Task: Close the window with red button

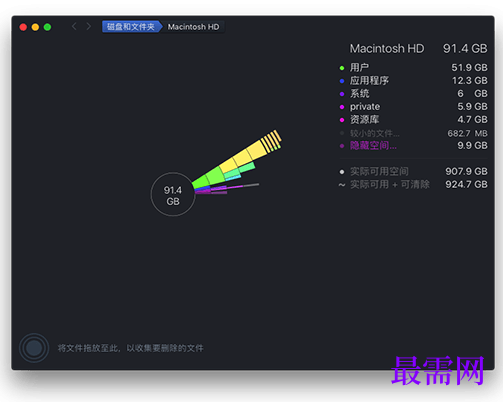Action: pos(23,27)
